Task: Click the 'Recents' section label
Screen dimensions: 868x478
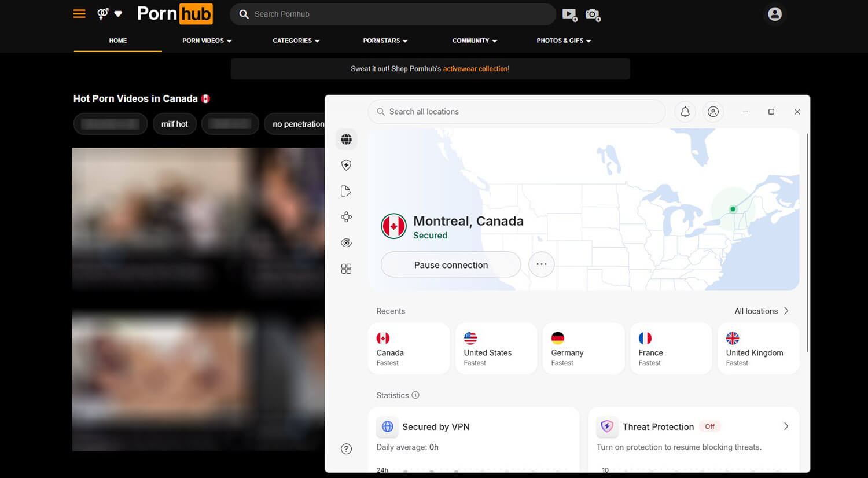Action: coord(391,311)
